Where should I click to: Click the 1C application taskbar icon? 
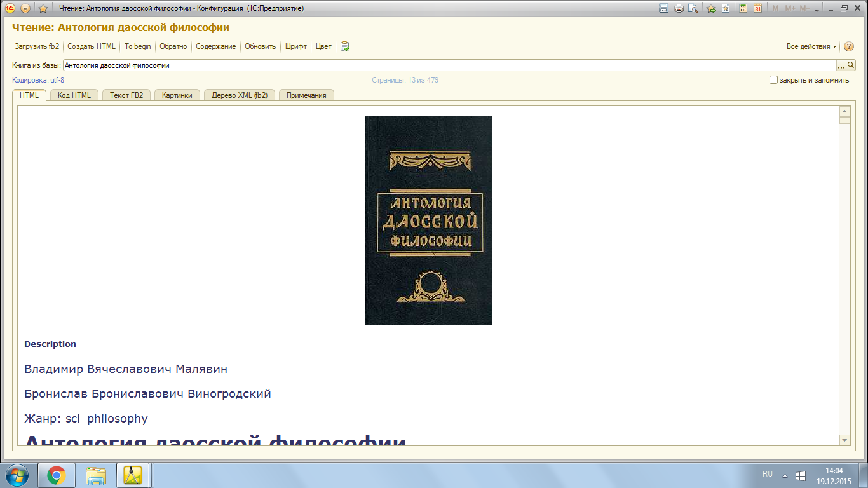click(x=132, y=475)
